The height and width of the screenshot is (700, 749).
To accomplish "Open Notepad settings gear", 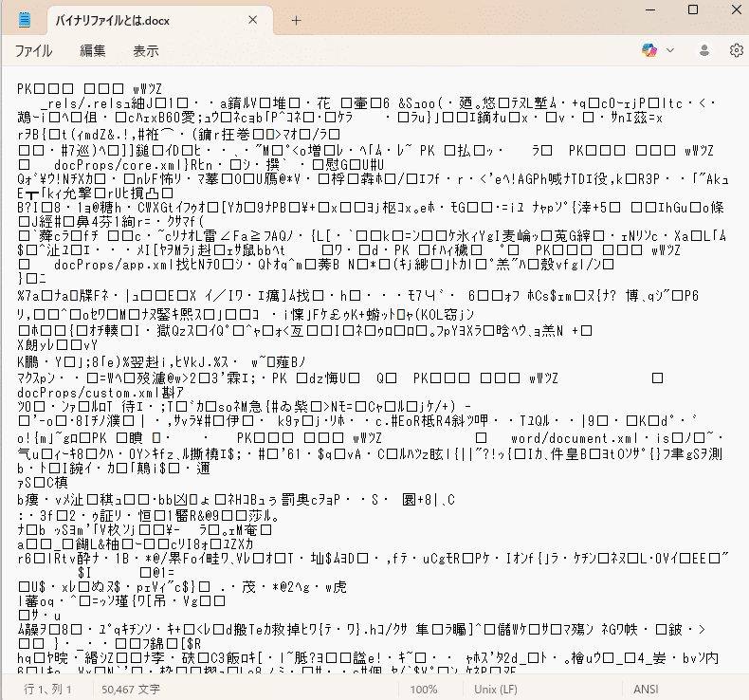I will pos(736,50).
